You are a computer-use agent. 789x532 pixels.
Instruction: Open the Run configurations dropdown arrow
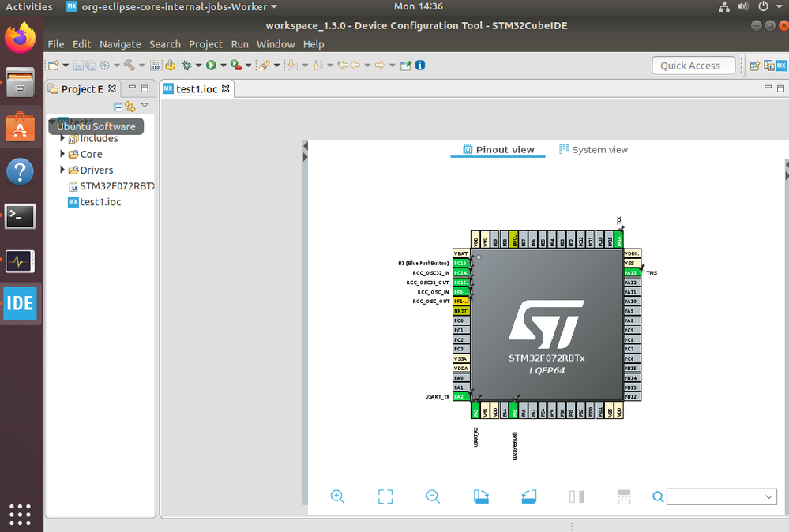223,66
